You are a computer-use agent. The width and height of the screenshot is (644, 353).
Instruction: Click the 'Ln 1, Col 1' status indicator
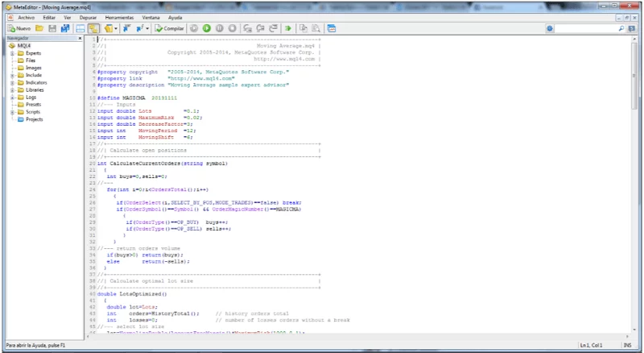[591, 345]
